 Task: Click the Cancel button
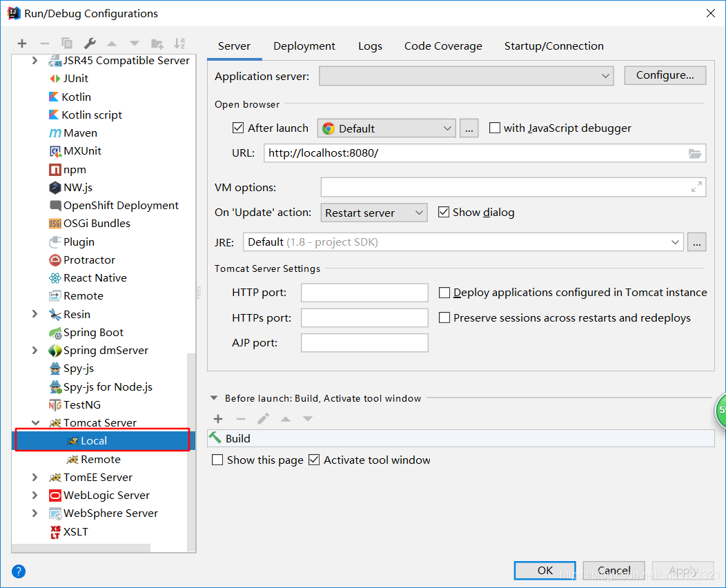point(614,571)
